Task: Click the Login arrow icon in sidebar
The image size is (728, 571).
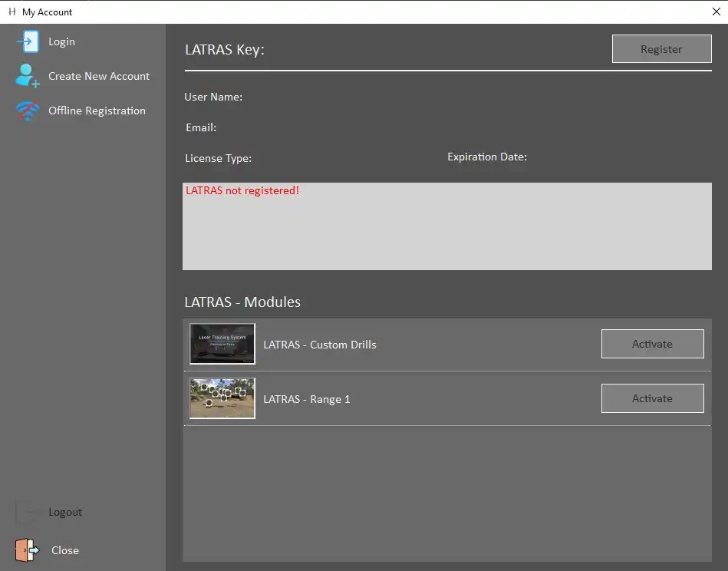Action: coord(28,41)
